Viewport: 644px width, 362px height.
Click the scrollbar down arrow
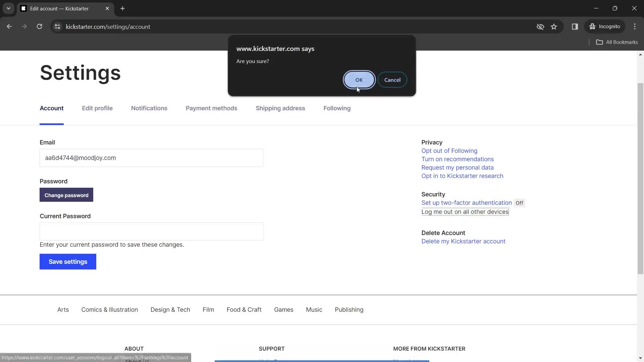click(x=640, y=358)
